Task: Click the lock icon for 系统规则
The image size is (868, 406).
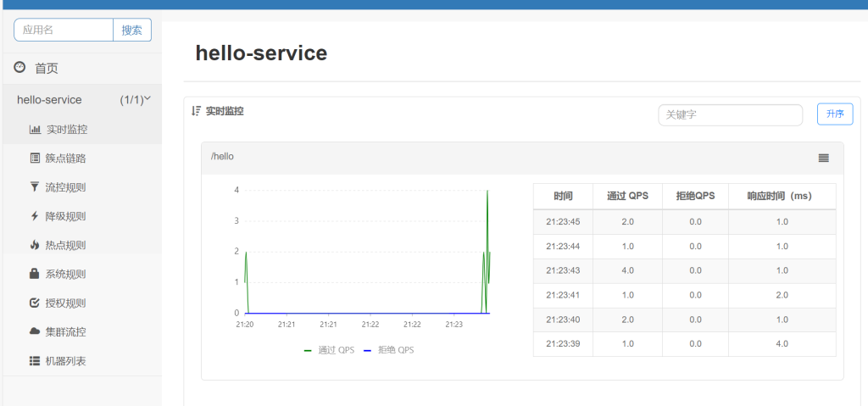Action: click(x=35, y=274)
